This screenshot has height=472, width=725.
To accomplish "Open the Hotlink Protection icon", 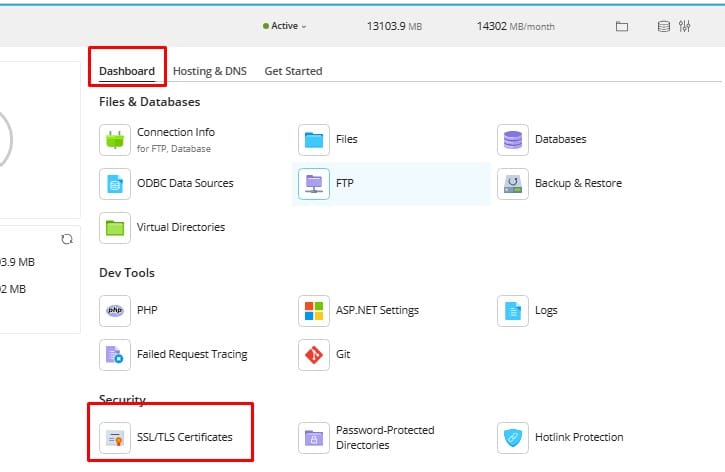I will (x=513, y=437).
